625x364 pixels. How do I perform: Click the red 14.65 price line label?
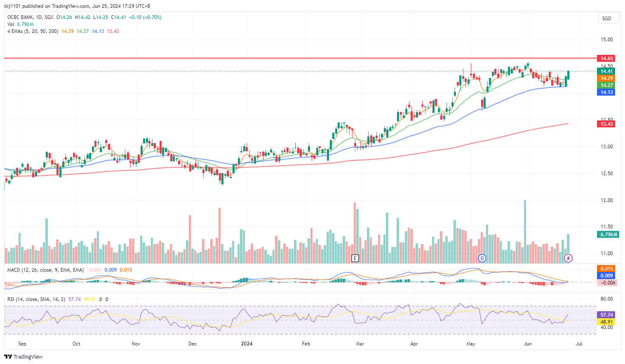point(606,59)
